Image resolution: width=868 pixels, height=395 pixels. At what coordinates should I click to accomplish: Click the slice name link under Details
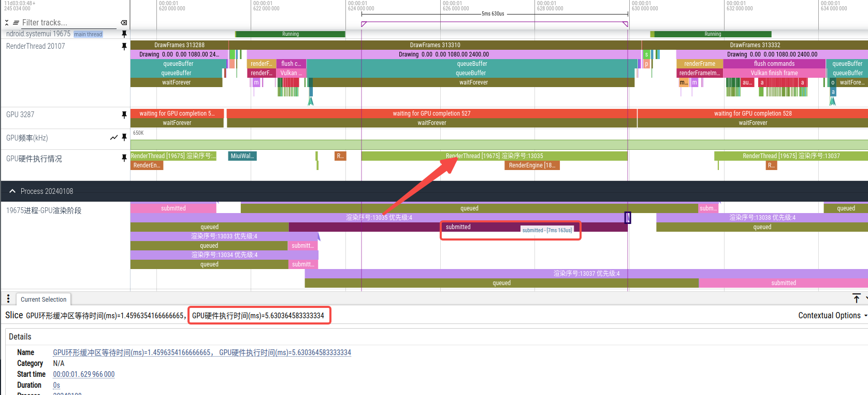202,352
